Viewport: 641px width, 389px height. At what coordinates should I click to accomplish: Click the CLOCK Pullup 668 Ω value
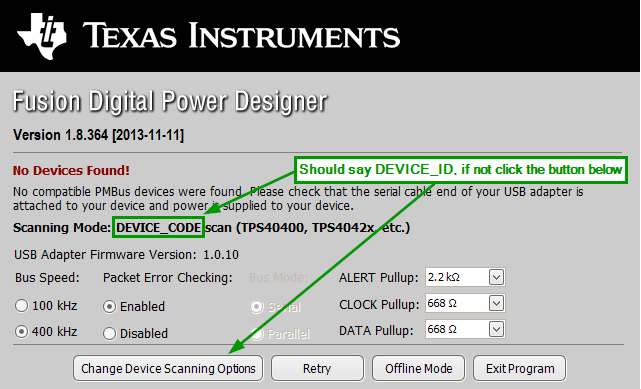click(x=442, y=304)
